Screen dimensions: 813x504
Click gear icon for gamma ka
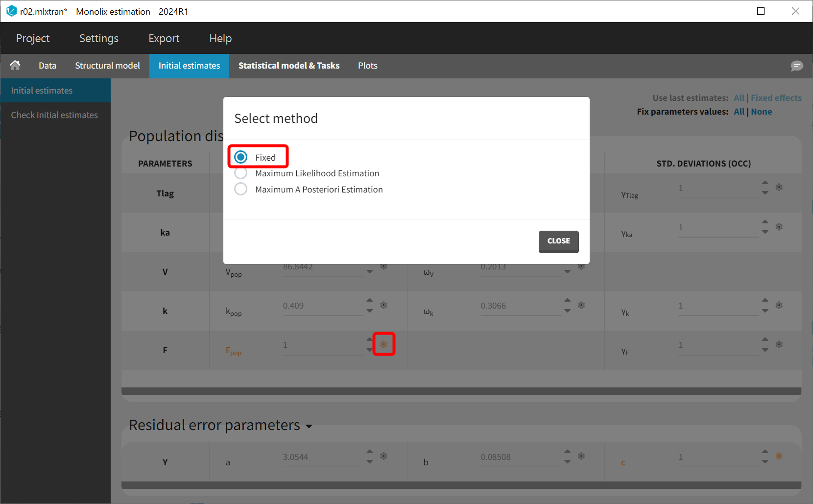coord(779,227)
